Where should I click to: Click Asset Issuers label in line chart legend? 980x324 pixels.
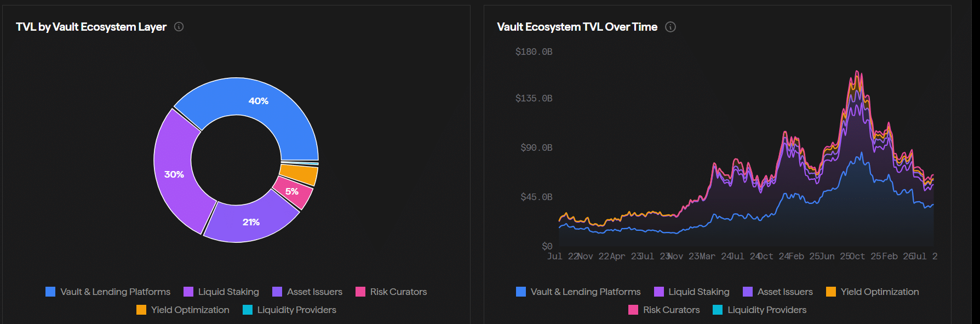785,292
